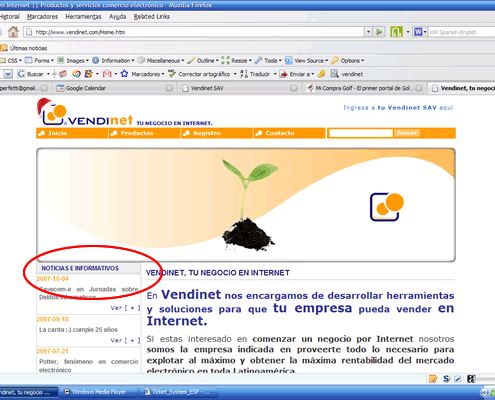Click Ver [+] under La carita cumple 25 años
This screenshot has width=495, height=400.
pyautogui.click(x=125, y=340)
